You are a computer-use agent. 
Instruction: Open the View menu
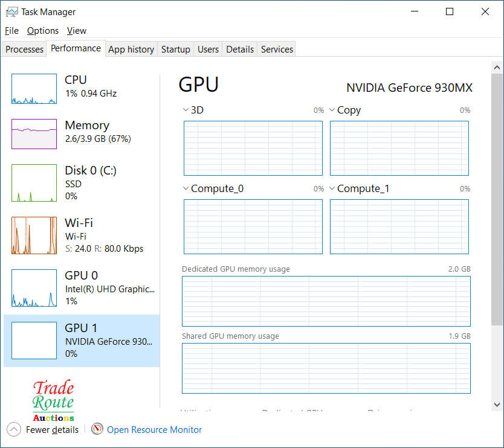point(77,31)
